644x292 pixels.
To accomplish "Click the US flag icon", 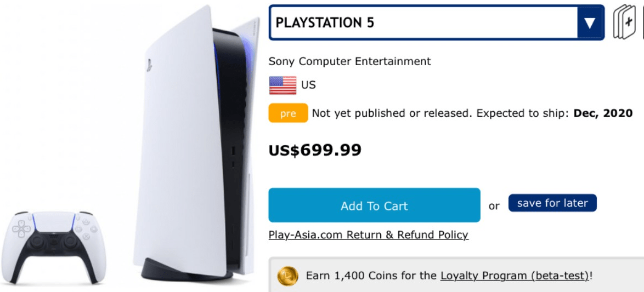I will pos(283,85).
